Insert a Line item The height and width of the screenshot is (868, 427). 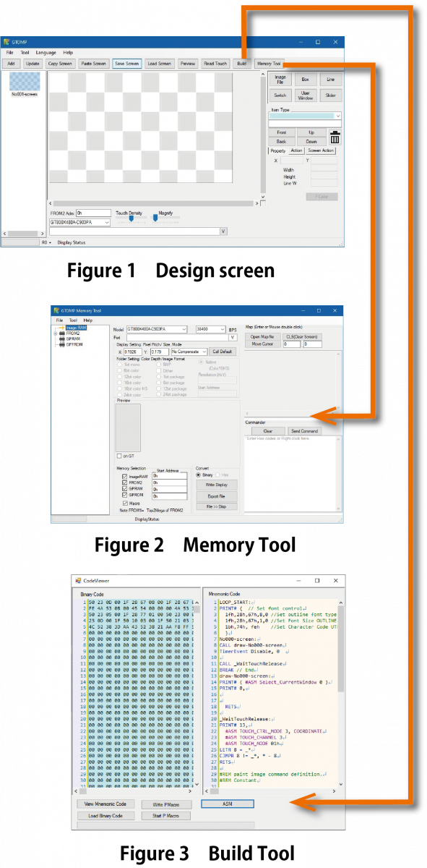point(331,80)
